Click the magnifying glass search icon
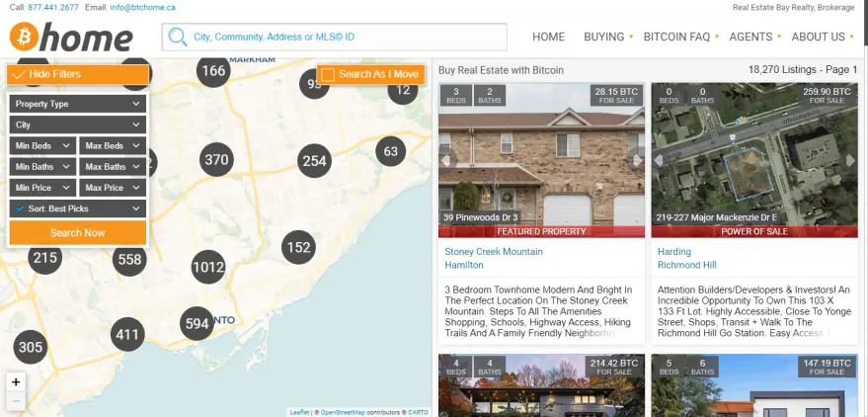 [x=178, y=38]
